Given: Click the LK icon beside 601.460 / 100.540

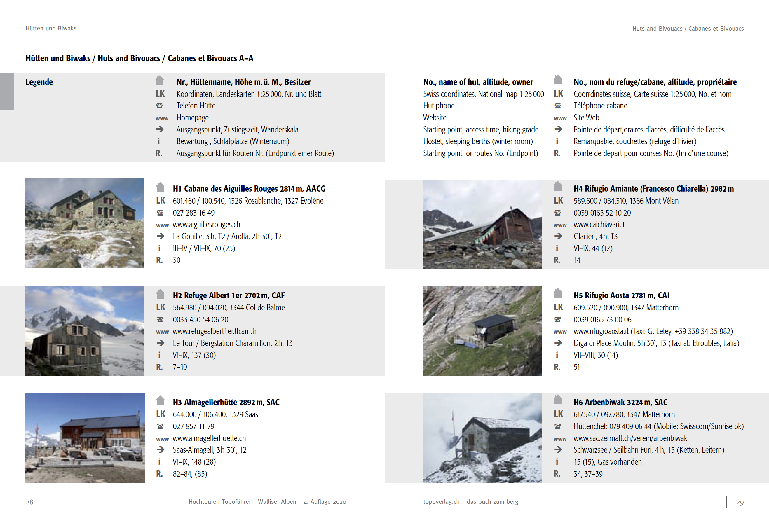Looking at the screenshot, I should point(161,200).
